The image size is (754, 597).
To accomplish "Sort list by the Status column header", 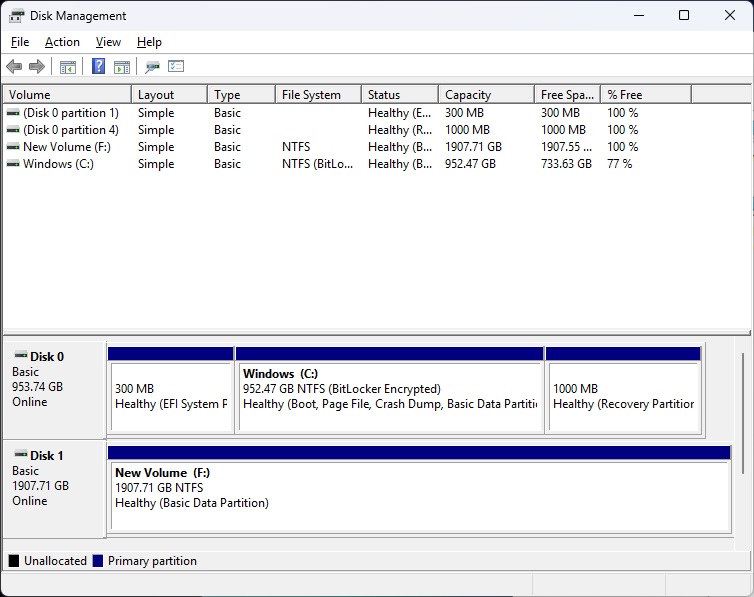I will pyautogui.click(x=398, y=95).
